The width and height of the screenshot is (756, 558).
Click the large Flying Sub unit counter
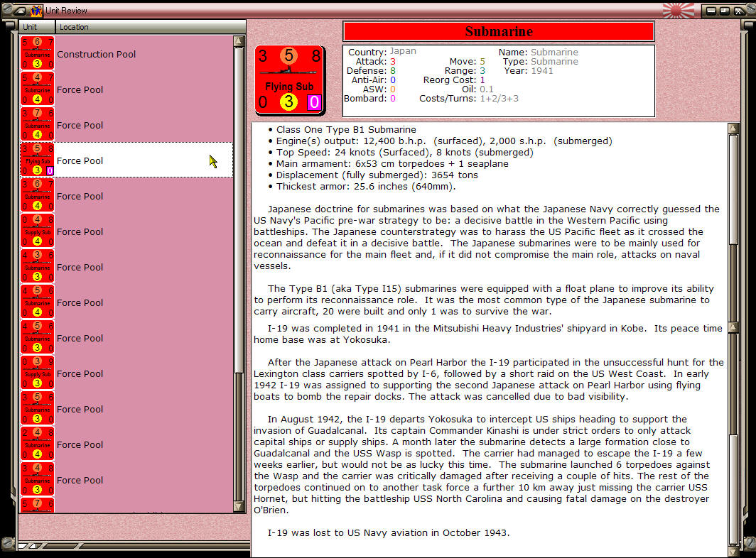coord(290,80)
